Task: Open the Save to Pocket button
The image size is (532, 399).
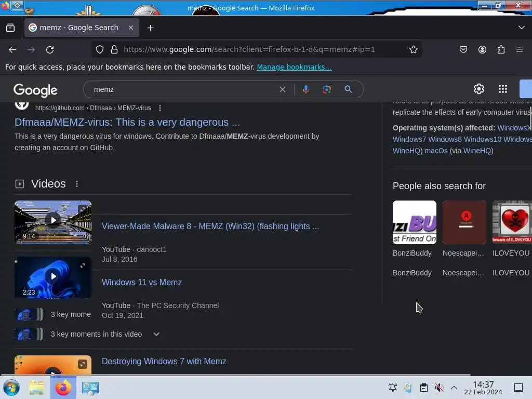Action: [463, 49]
